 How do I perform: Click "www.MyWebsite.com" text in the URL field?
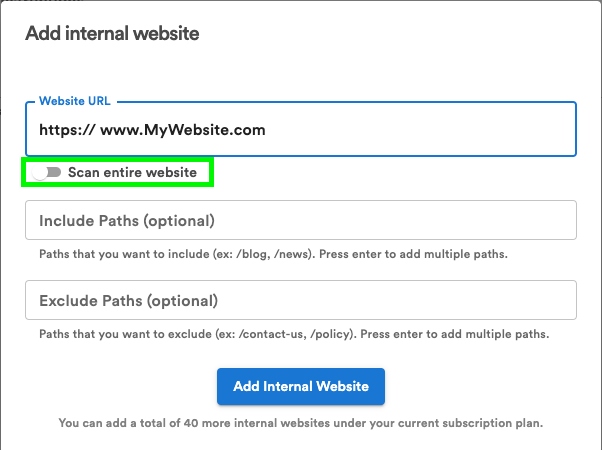tap(182, 130)
